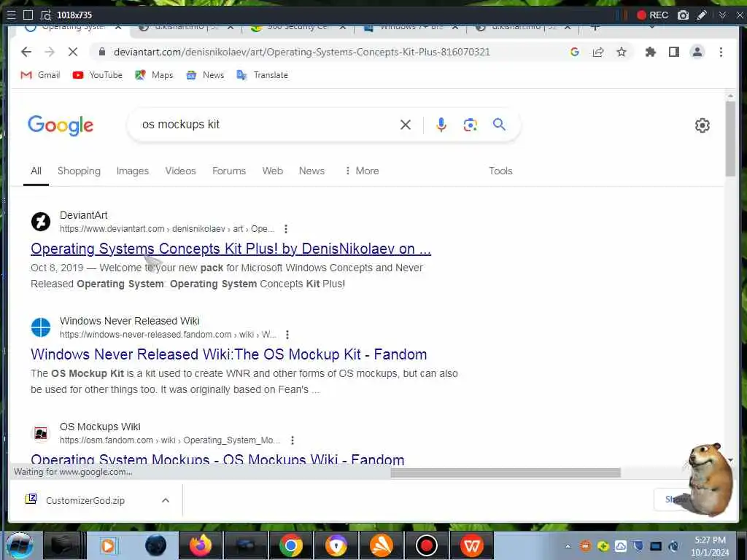
Task: Click the magnifier search button
Action: pyautogui.click(x=499, y=124)
